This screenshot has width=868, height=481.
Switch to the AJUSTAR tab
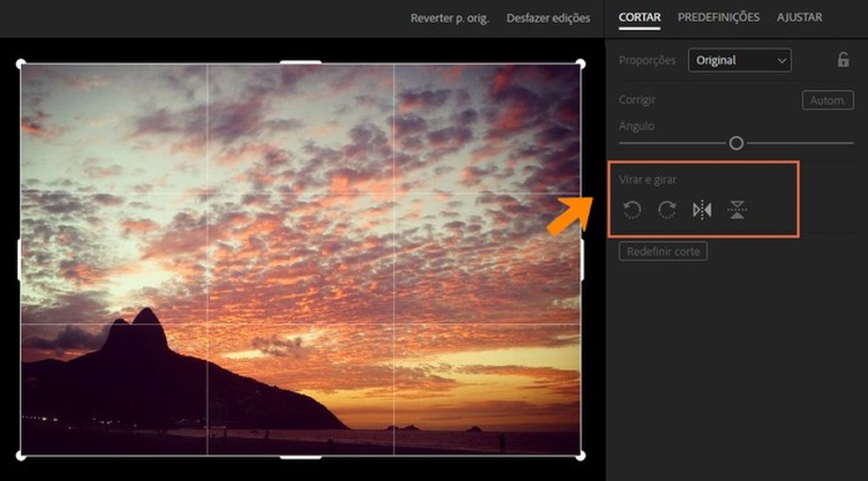[x=799, y=17]
